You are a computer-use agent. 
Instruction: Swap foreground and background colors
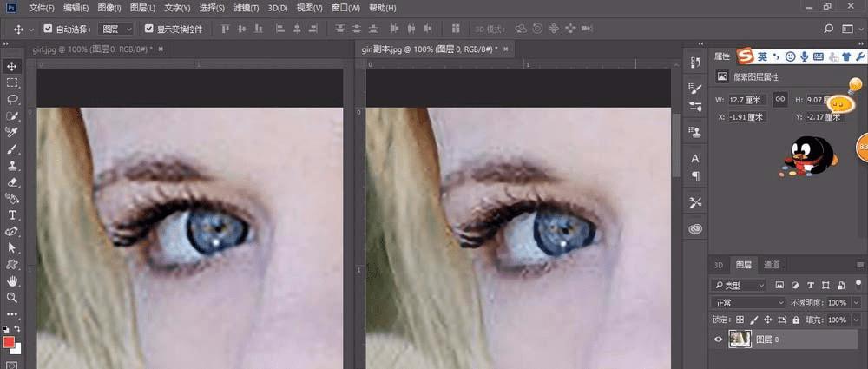click(x=17, y=328)
